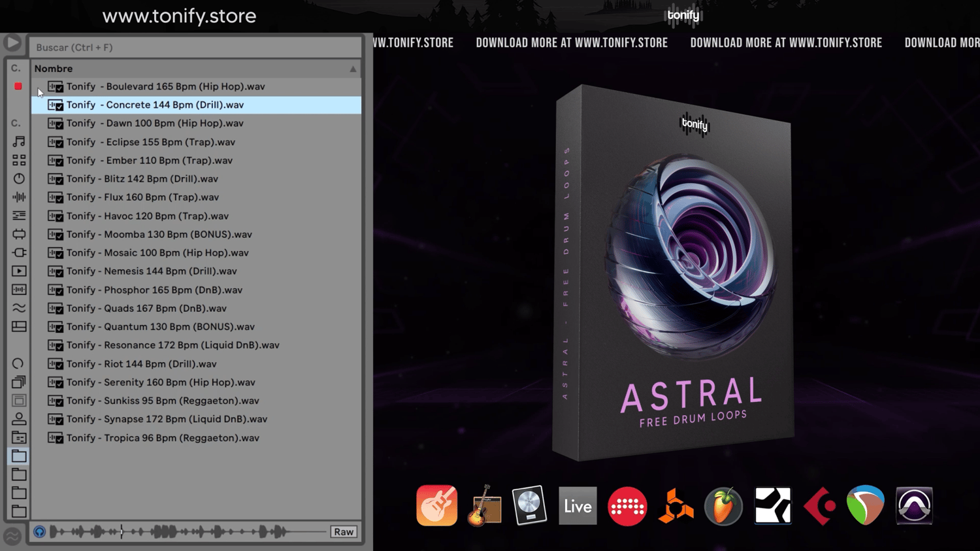Select Tonify - Dawn 100 Bpm (Hip Hop).wav
Screen dimensions: 980x551
pos(196,123)
